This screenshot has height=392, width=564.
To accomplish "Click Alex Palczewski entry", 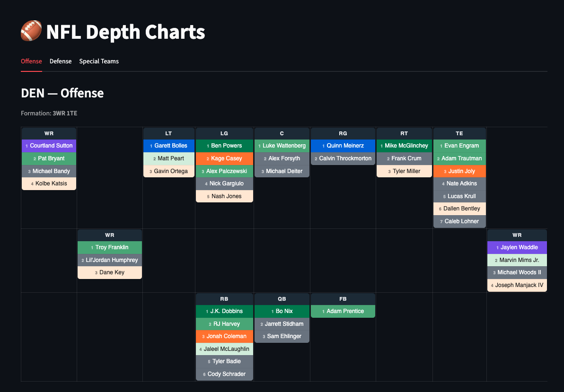I will [x=224, y=171].
